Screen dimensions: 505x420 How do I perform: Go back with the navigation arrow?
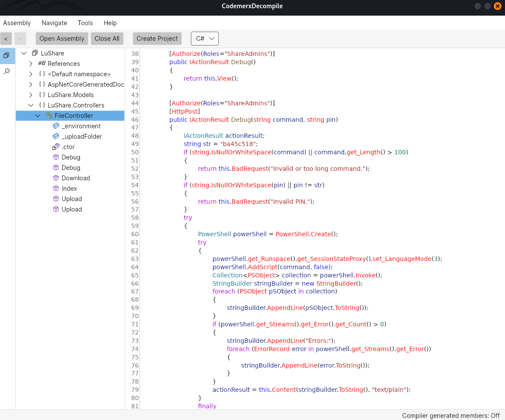(6, 39)
